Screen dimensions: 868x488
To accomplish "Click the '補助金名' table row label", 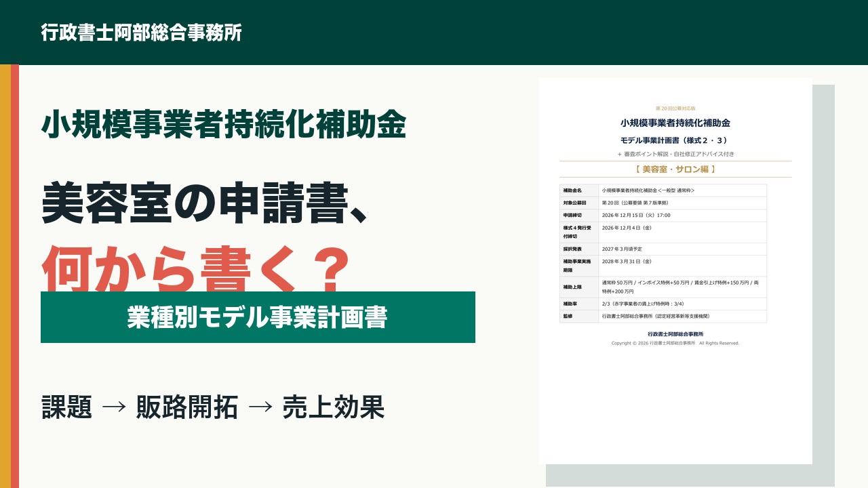I will pos(572,190).
